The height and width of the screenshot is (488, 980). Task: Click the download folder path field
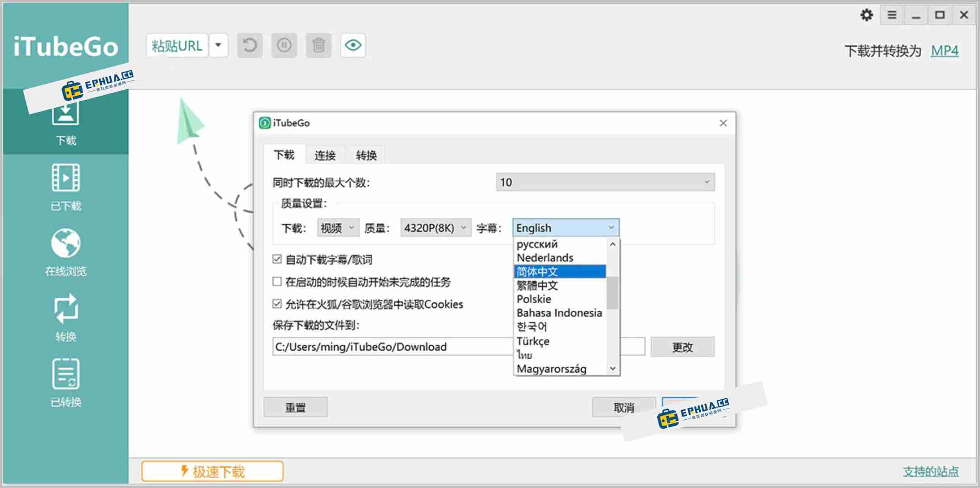click(459, 347)
